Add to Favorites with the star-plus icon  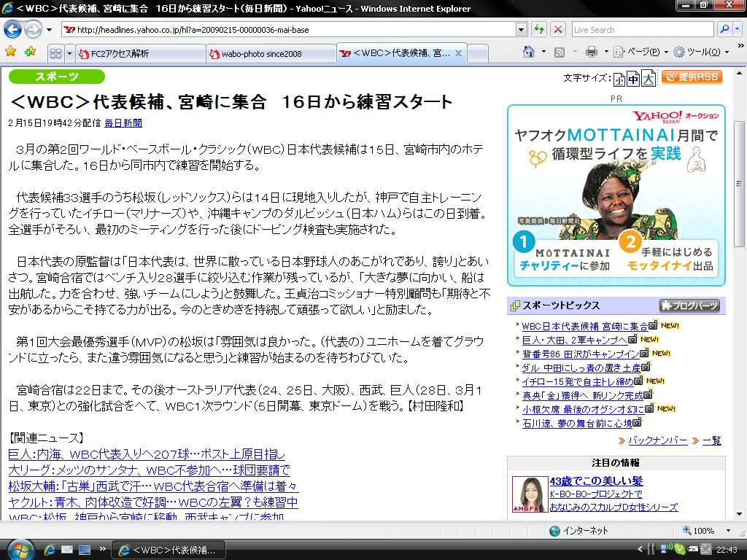click(30, 52)
